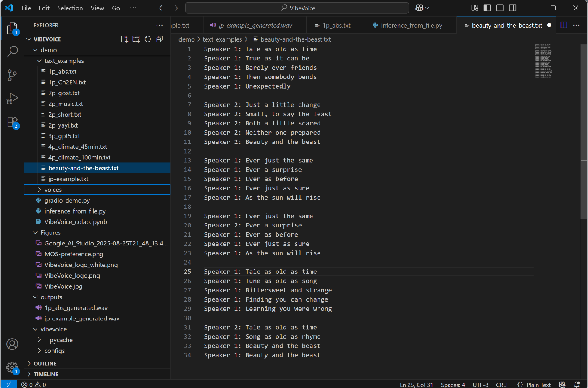Collapse all folders in Explorer
The width and height of the screenshot is (588, 388).
(160, 39)
